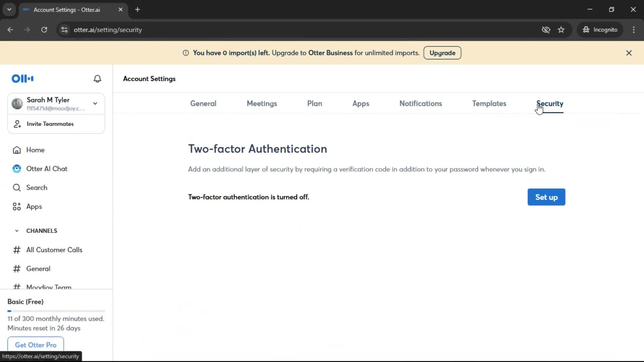Image resolution: width=644 pixels, height=362 pixels.
Task: Click the Account Settings page title
Action: click(x=149, y=79)
